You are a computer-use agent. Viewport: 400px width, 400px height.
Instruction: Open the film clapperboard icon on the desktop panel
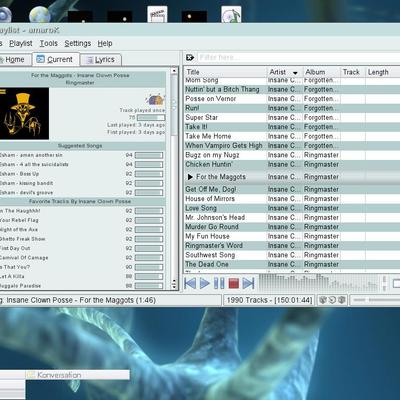click(157, 15)
